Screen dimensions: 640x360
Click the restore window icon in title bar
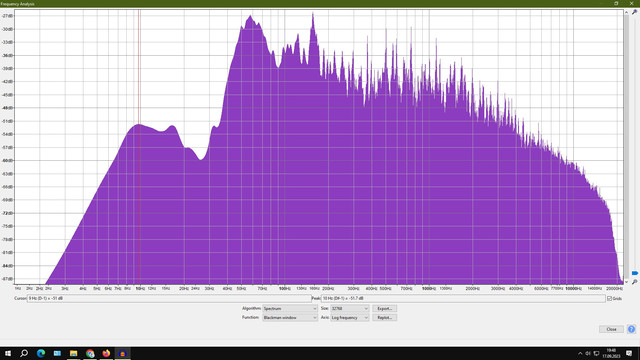[x=616, y=3]
